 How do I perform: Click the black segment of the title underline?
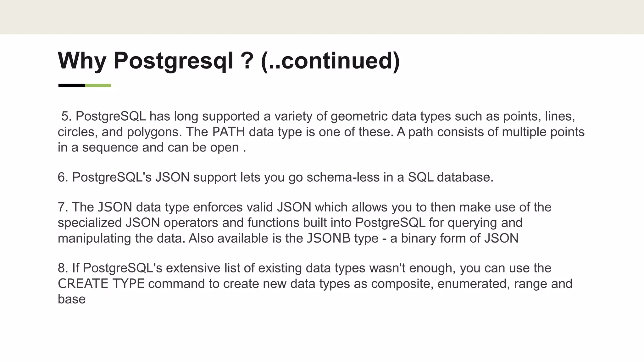pyautogui.click(x=71, y=85)
